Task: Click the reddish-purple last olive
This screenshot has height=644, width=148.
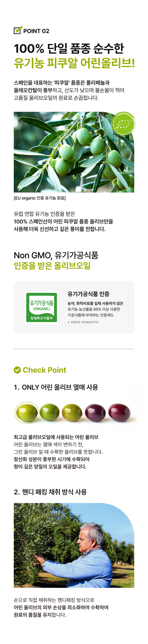Action: tap(119, 412)
